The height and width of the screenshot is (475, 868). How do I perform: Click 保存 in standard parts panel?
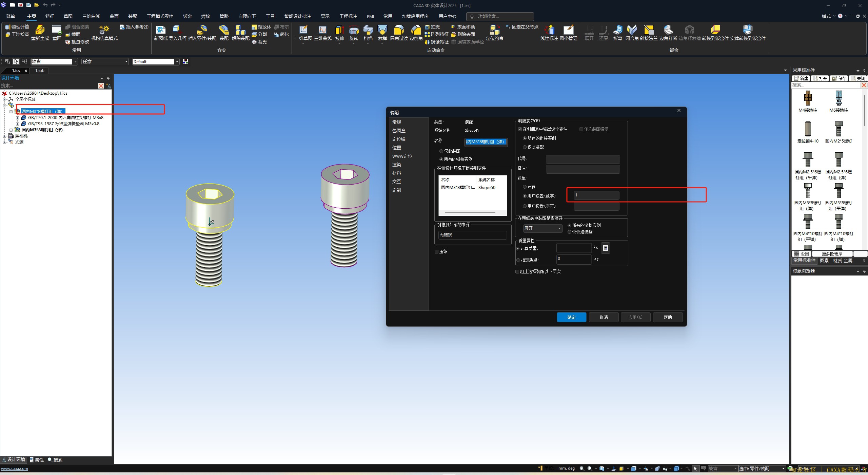pos(839,78)
